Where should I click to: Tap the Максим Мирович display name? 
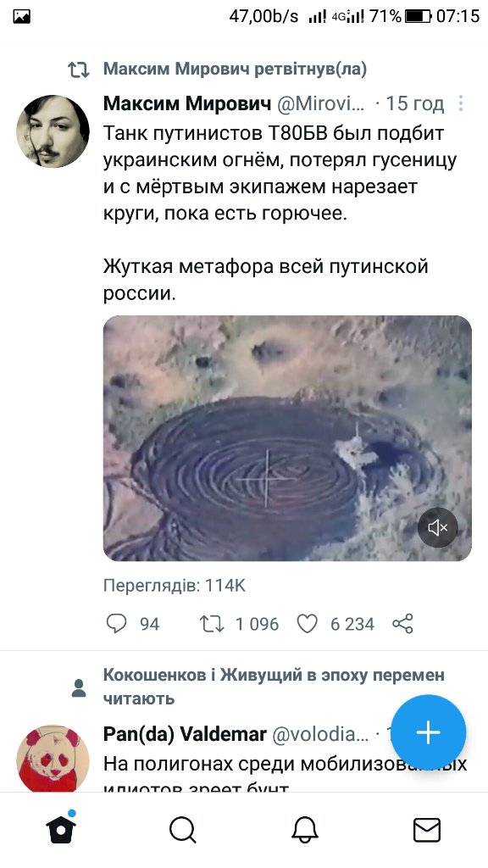tap(187, 103)
